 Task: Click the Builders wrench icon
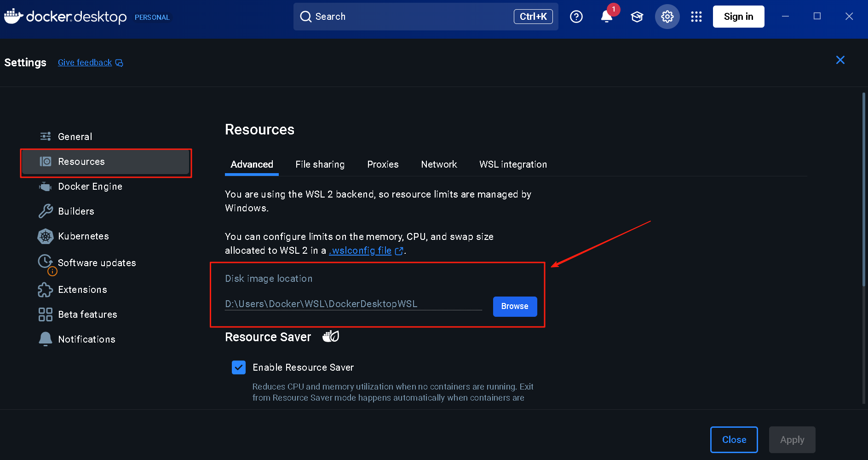(46, 211)
